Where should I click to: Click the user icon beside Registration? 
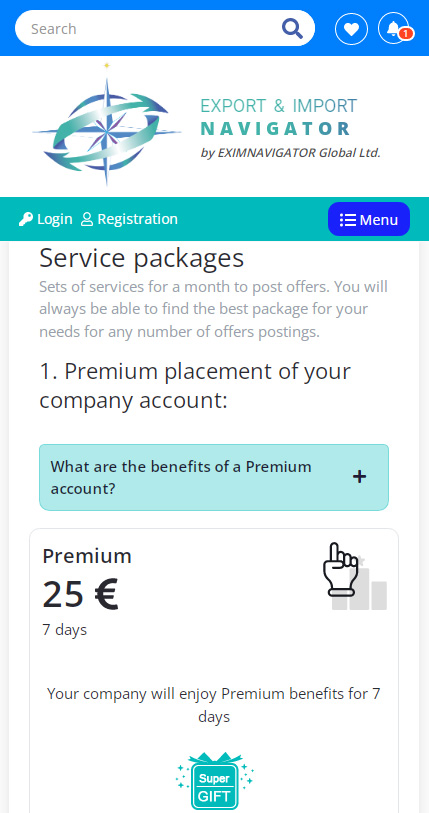pos(87,219)
